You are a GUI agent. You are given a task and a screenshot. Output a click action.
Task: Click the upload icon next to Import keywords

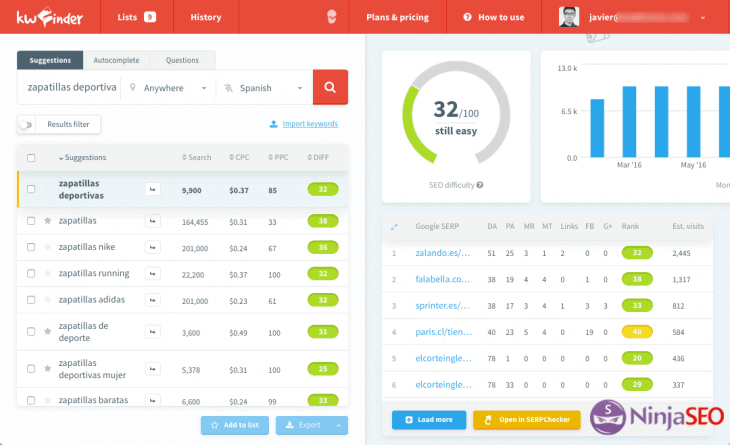[274, 124]
